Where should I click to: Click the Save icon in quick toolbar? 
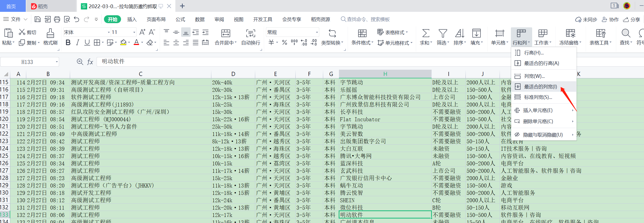38,19
